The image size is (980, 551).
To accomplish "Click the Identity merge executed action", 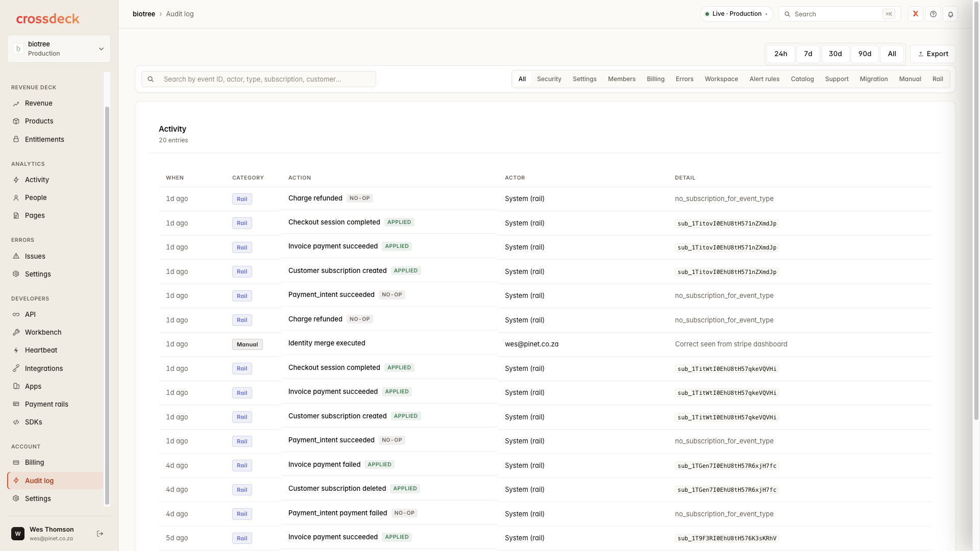I will [327, 343].
